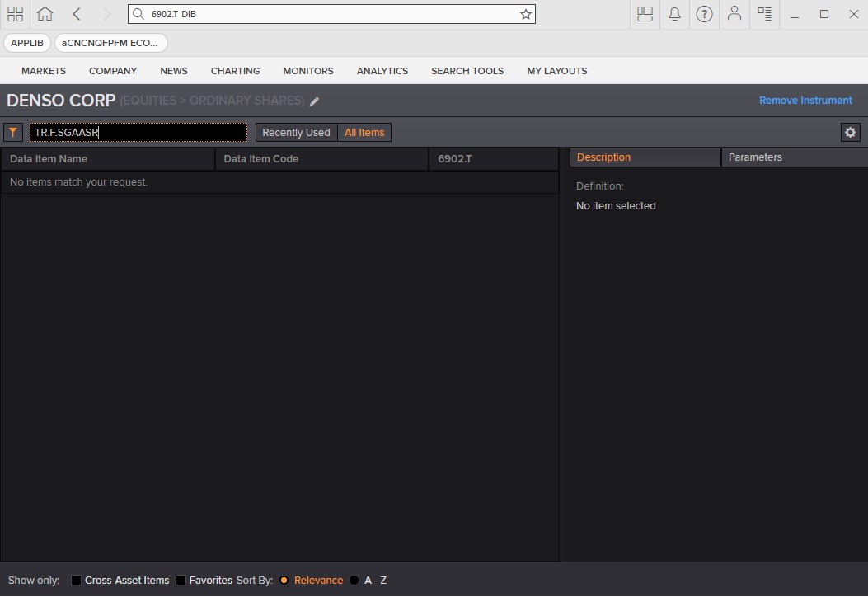Image resolution: width=868 pixels, height=597 pixels.
Task: Switch to Recently Used items
Action: click(x=296, y=133)
